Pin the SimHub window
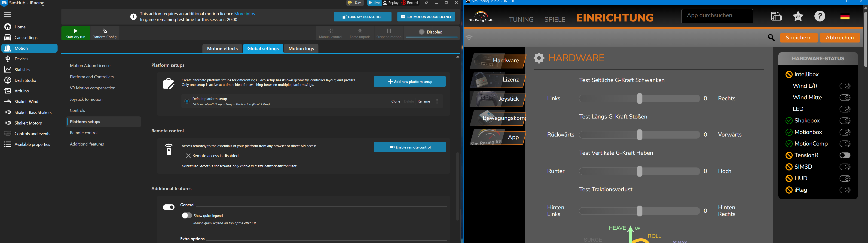This screenshot has width=868, height=243. [427, 3]
